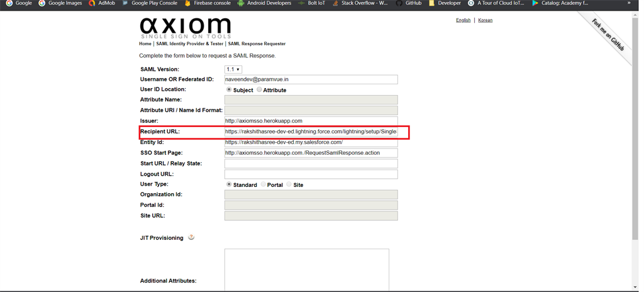Click the Site URL field
Screen dimensions: 644x292
(311, 216)
